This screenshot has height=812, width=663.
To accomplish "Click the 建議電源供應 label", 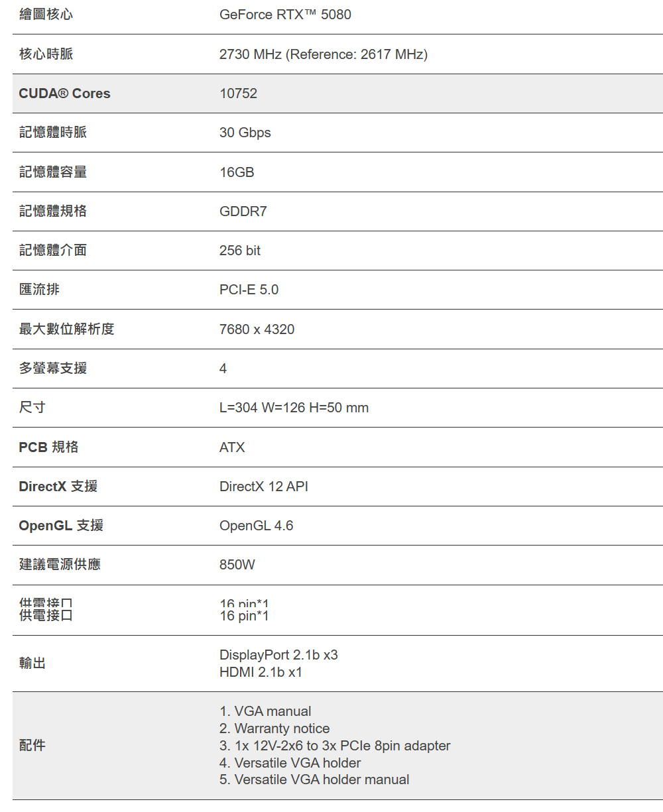I will (x=60, y=564).
